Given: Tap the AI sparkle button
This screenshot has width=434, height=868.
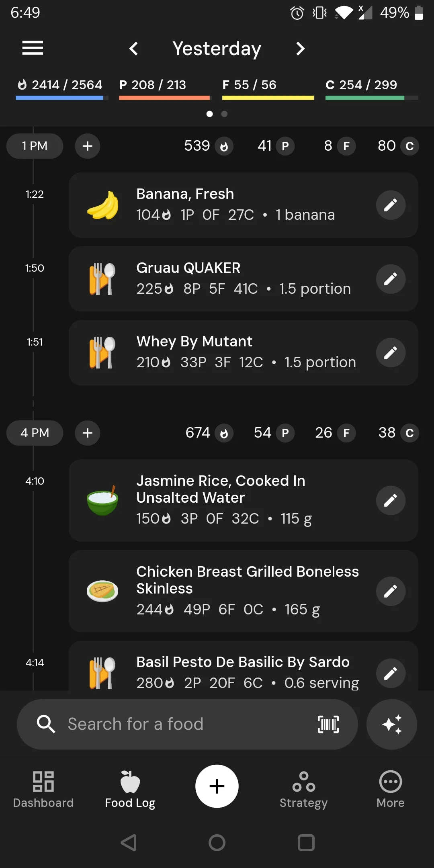Looking at the screenshot, I should (392, 724).
